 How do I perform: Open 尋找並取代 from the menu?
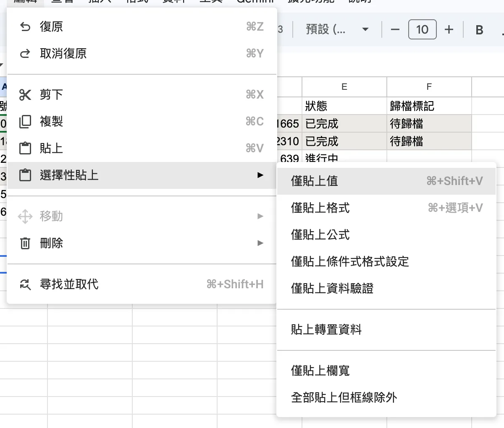[142, 284]
